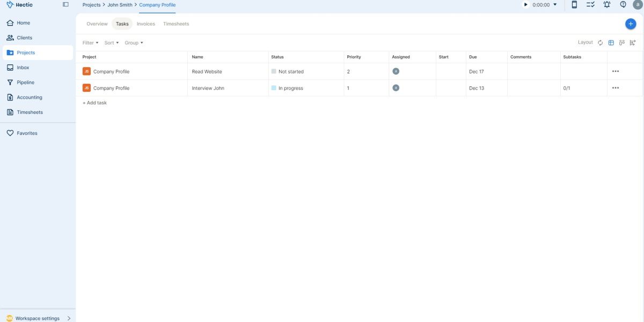Open the Group dropdown
This screenshot has width=644, height=322.
(134, 43)
